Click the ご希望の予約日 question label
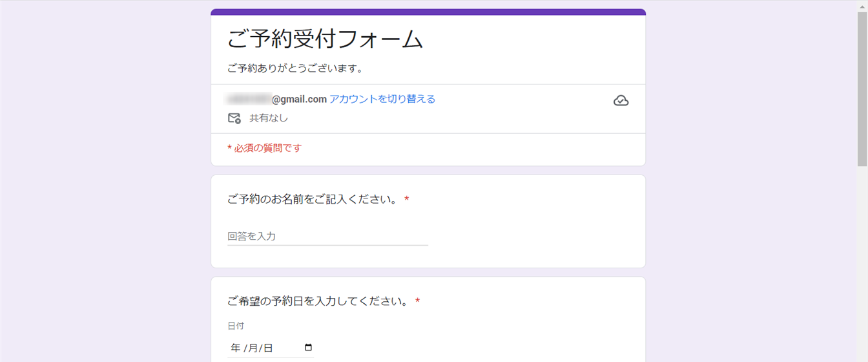 pos(318,301)
